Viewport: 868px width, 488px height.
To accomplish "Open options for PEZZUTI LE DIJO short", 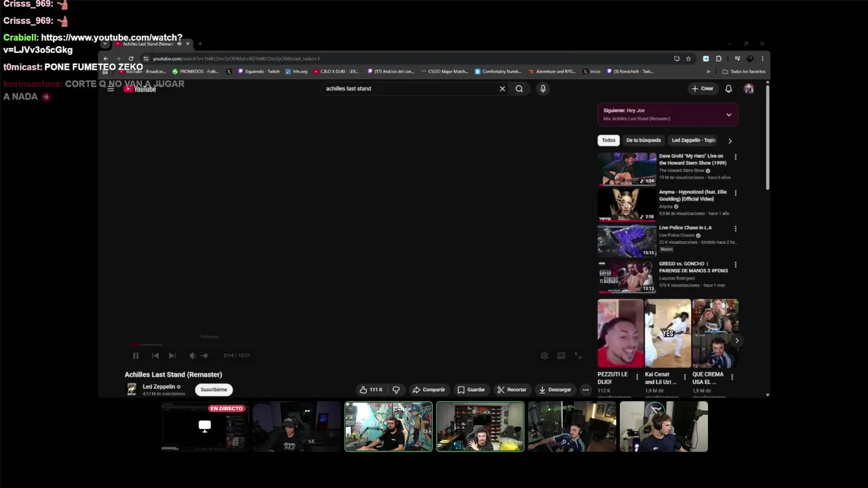I will 637,377.
